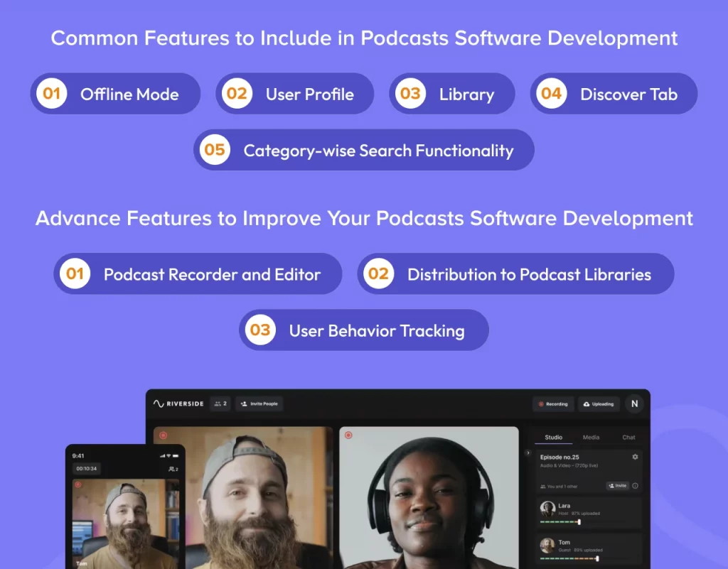Click the 04 badge beside Discover Tab
Screen dimensions: 728x569
pos(551,93)
